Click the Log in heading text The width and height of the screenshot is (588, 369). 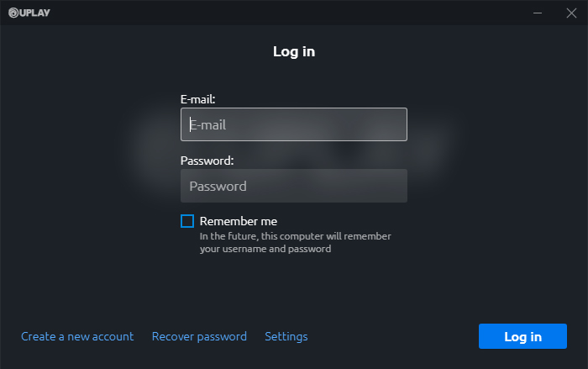(x=294, y=51)
